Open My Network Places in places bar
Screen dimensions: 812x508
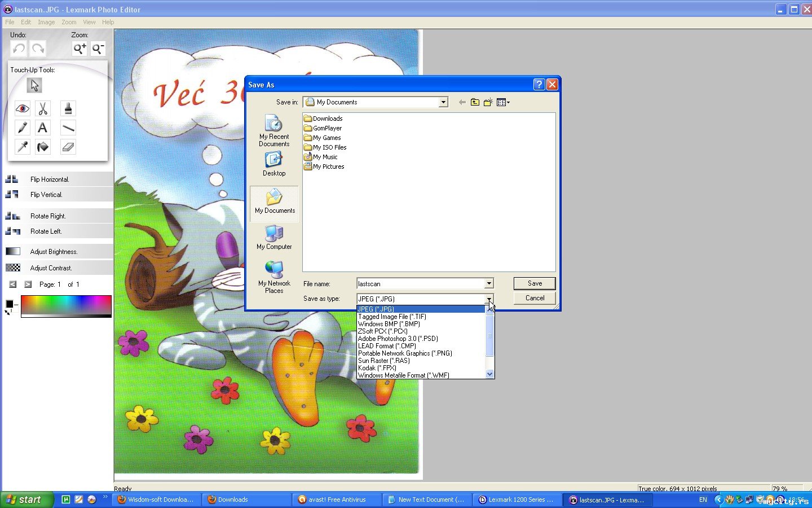274,277
